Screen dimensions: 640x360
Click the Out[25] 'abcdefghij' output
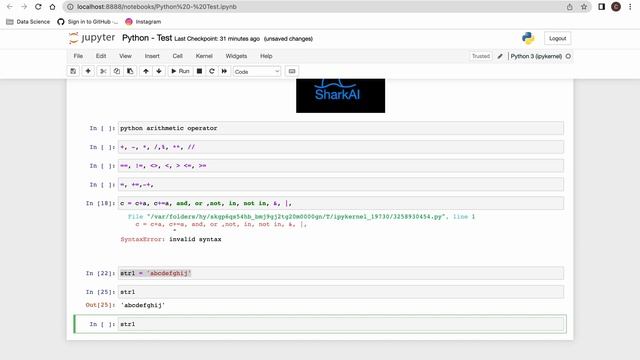coord(143,305)
